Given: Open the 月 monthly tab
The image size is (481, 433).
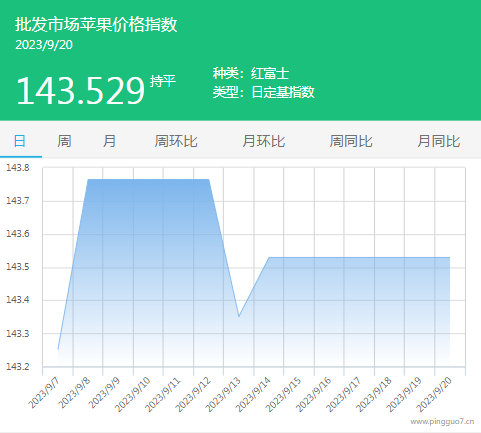Looking at the screenshot, I should pos(109,141).
